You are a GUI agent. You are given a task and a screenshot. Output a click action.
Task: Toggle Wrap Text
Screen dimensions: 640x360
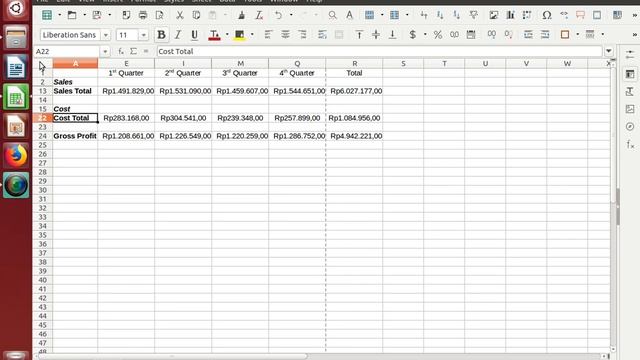(x=322, y=35)
